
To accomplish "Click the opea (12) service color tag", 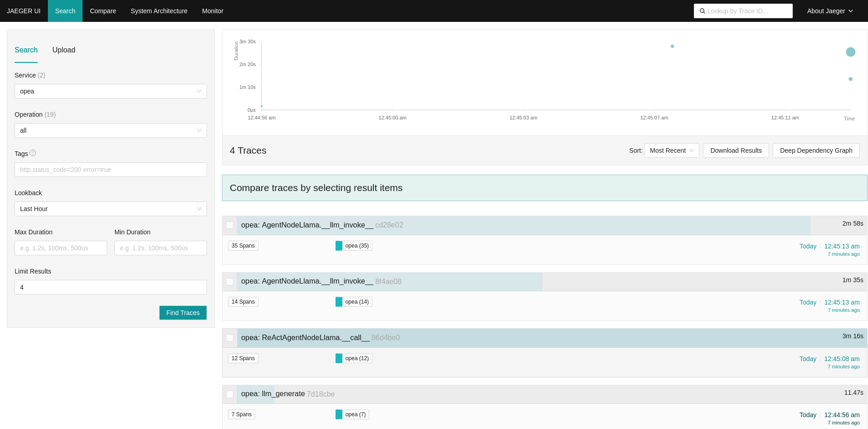I will click(x=354, y=358).
